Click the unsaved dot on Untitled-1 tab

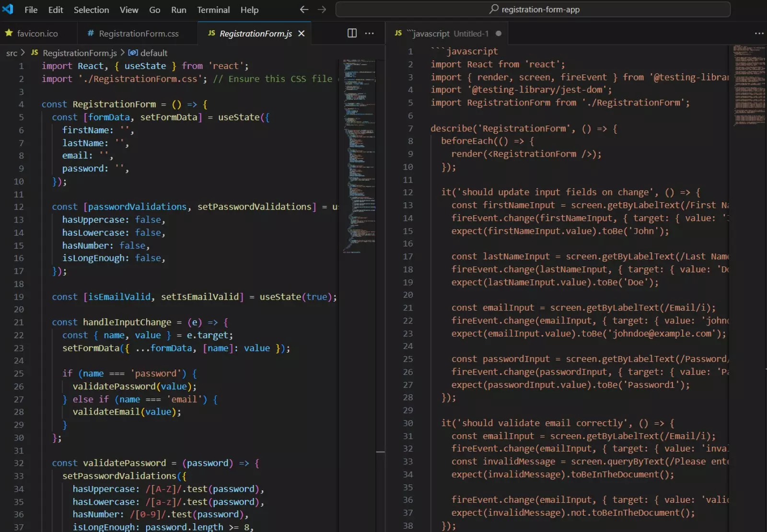[x=499, y=34]
